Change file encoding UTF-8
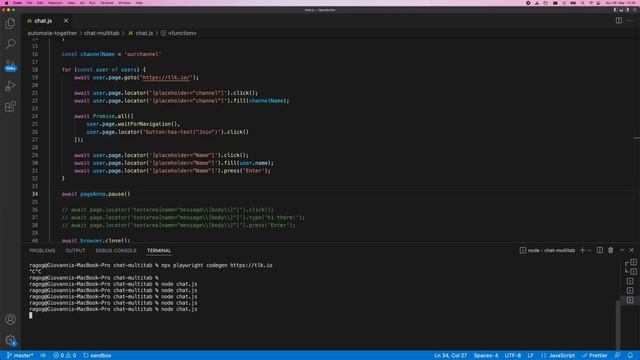640x360 pixels. [x=513, y=356]
